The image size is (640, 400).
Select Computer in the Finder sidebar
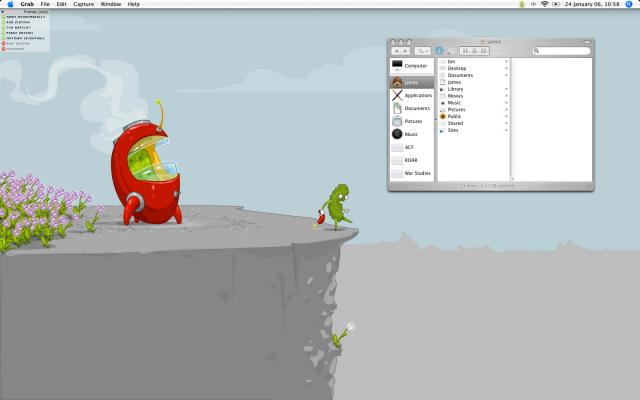click(411, 66)
